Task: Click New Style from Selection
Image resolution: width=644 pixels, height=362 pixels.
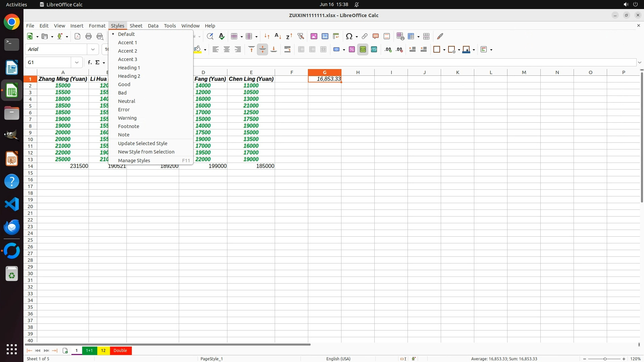Action: pyautogui.click(x=146, y=152)
